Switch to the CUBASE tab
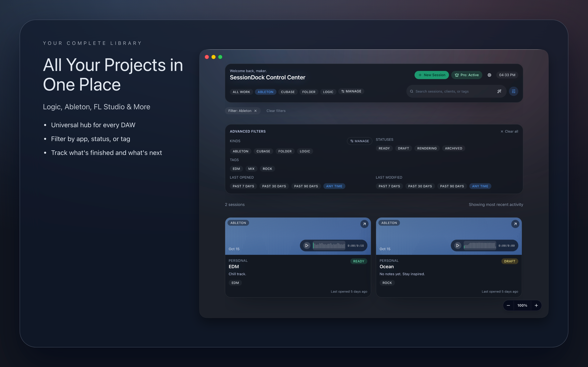 [x=288, y=92]
